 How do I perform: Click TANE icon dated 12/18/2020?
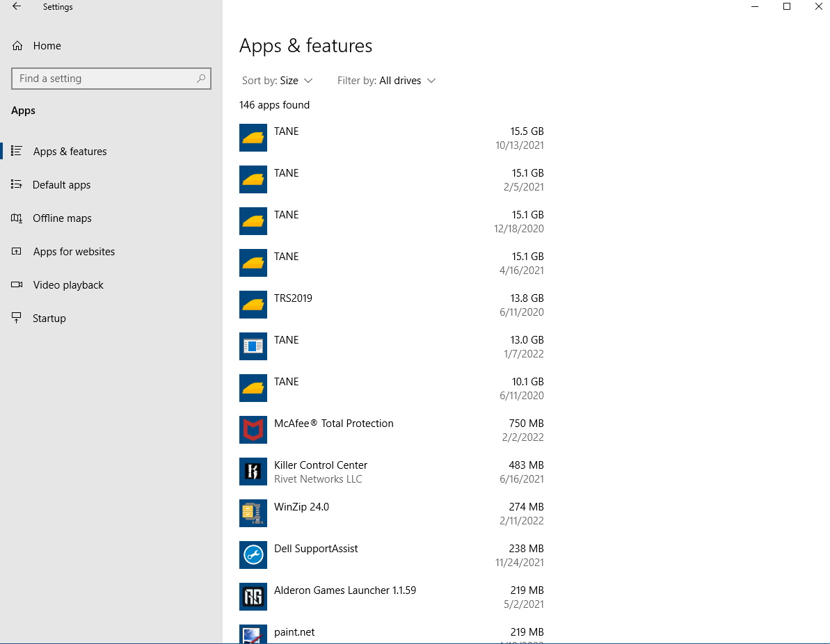coord(253,221)
